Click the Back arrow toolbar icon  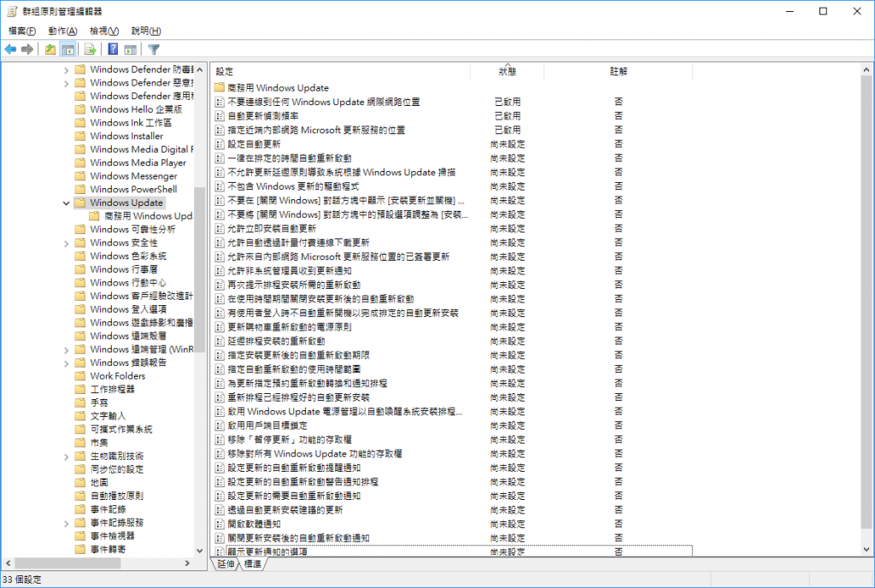click(10, 50)
